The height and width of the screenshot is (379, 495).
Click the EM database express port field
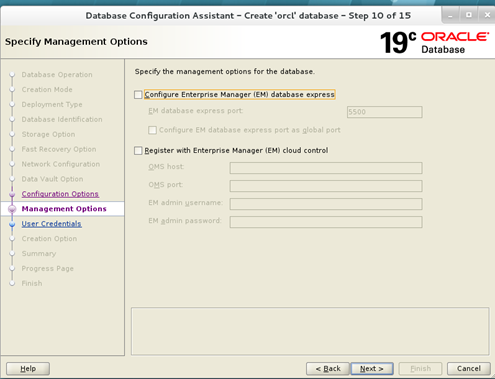(385, 112)
